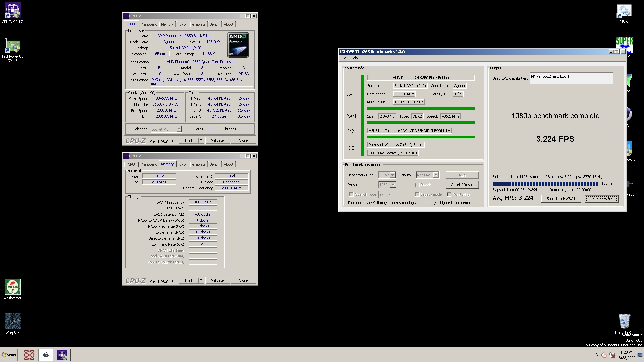The width and height of the screenshot is (644, 362).
Task: Open the Warp9-S desktop icon
Action: (x=12, y=324)
